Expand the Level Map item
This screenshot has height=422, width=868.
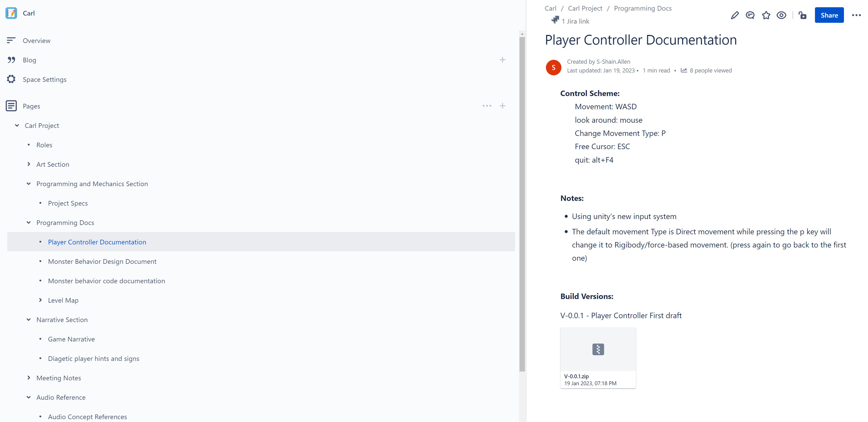[x=41, y=300]
